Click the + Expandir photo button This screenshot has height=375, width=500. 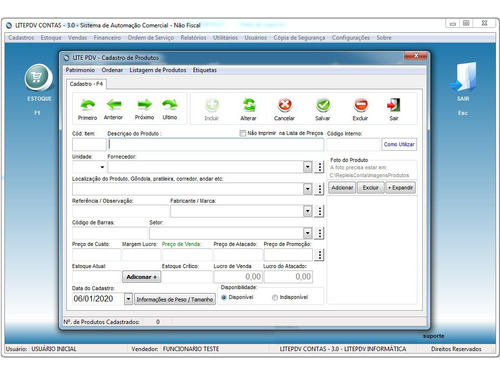click(400, 188)
